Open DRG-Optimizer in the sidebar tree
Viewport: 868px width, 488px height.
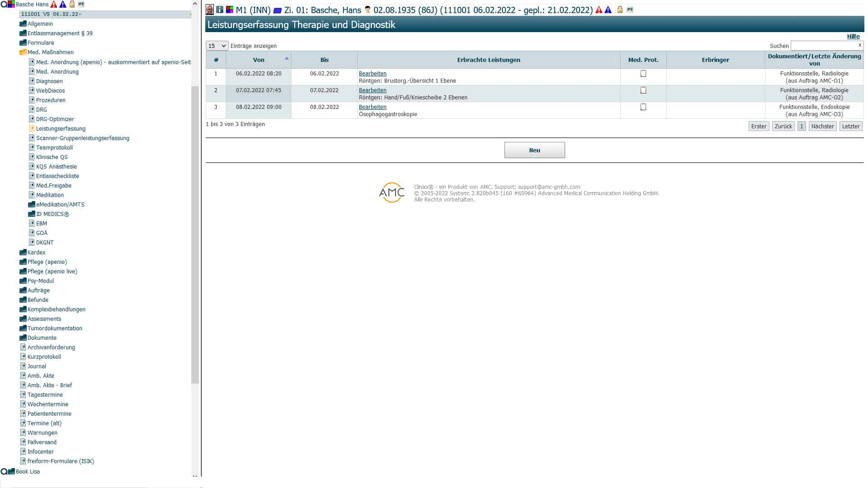[55, 119]
